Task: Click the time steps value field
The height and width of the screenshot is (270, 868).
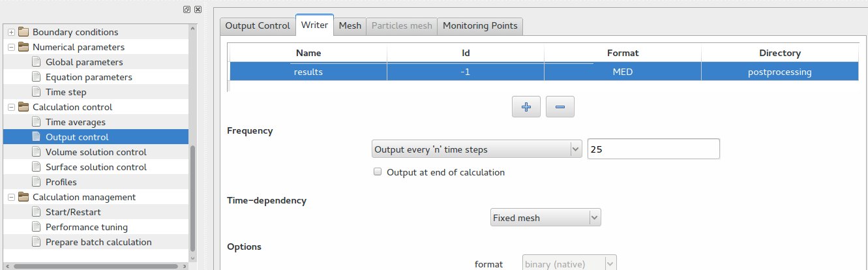Action: 653,149
